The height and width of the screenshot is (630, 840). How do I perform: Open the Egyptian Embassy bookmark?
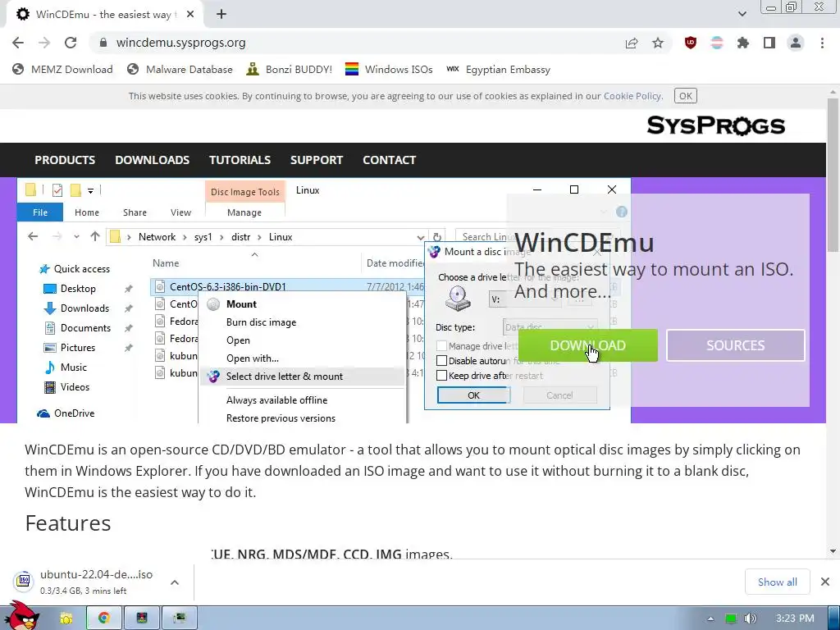click(498, 69)
